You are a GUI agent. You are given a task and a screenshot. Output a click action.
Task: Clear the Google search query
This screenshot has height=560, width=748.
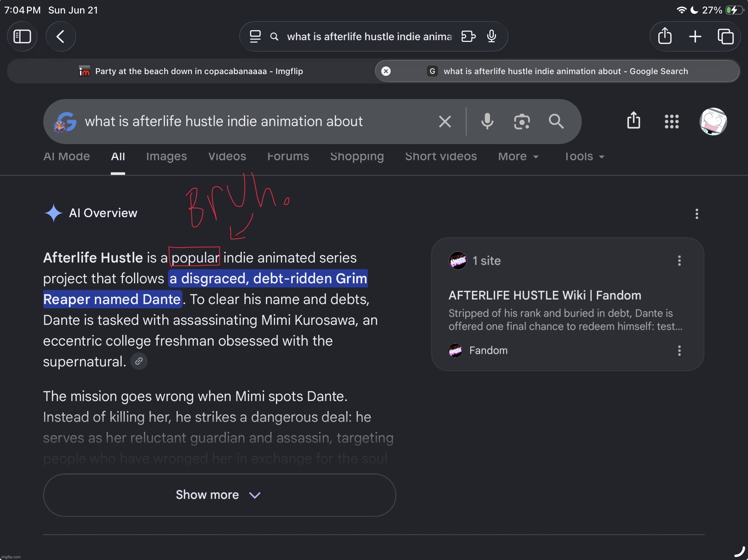[x=445, y=122]
